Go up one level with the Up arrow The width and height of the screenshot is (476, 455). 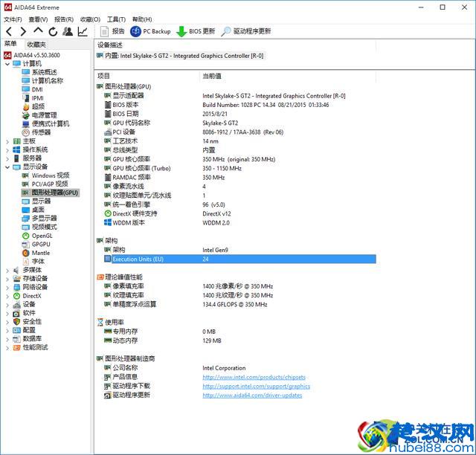point(38,30)
